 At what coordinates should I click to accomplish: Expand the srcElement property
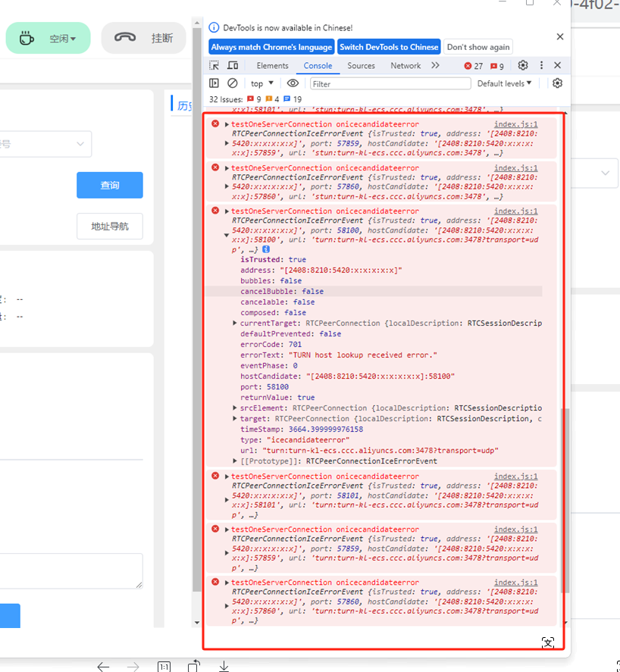point(234,408)
